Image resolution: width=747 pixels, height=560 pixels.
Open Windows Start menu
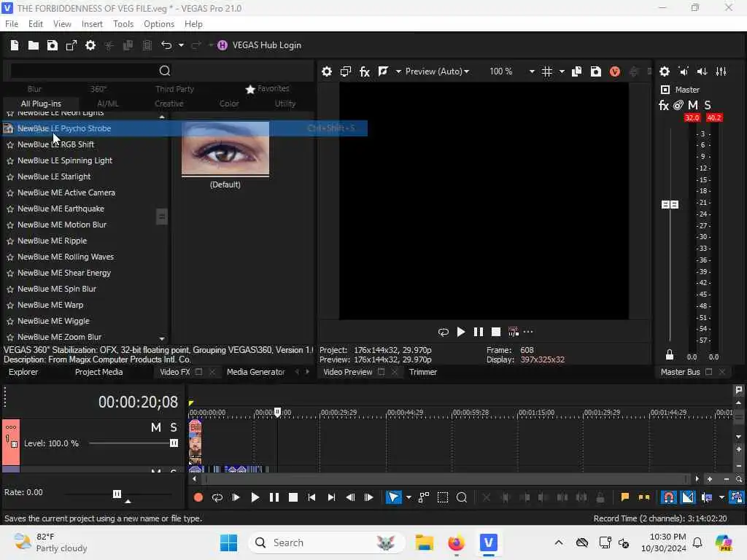pyautogui.click(x=228, y=542)
